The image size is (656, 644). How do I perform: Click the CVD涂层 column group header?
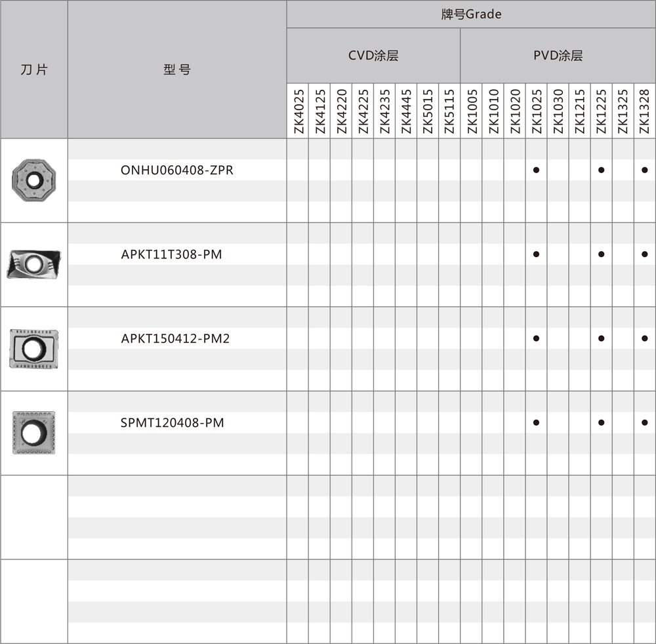373,56
